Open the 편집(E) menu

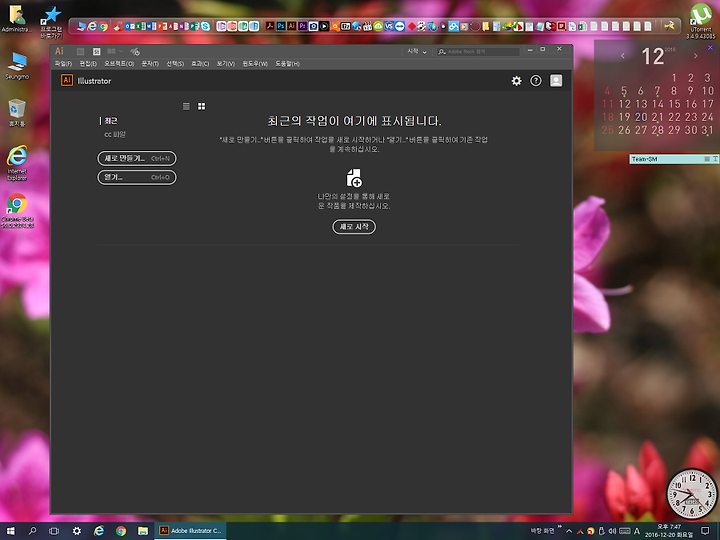[88, 64]
